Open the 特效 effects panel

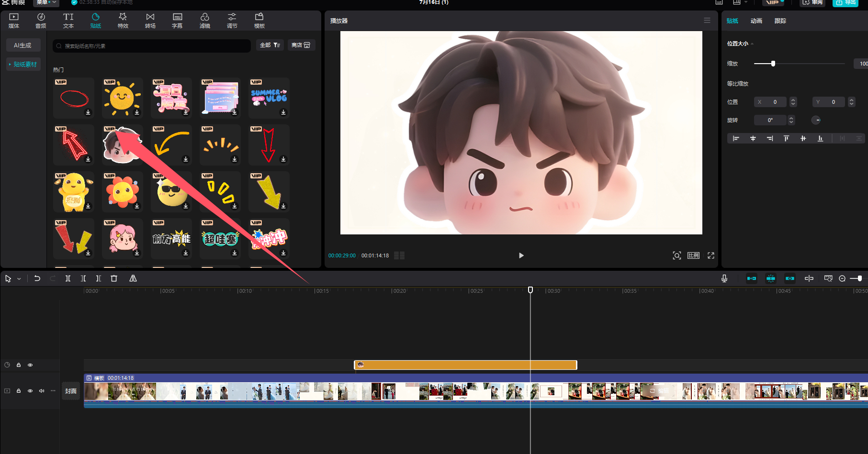(123, 20)
